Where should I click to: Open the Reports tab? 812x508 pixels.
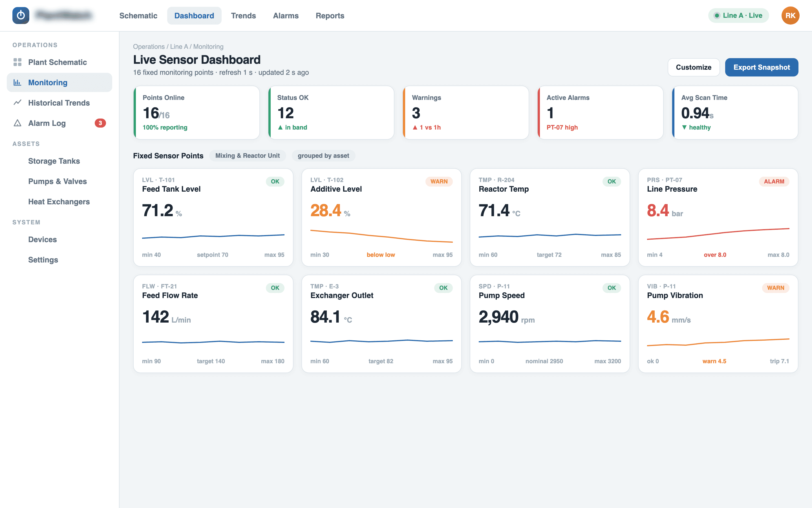click(x=330, y=16)
